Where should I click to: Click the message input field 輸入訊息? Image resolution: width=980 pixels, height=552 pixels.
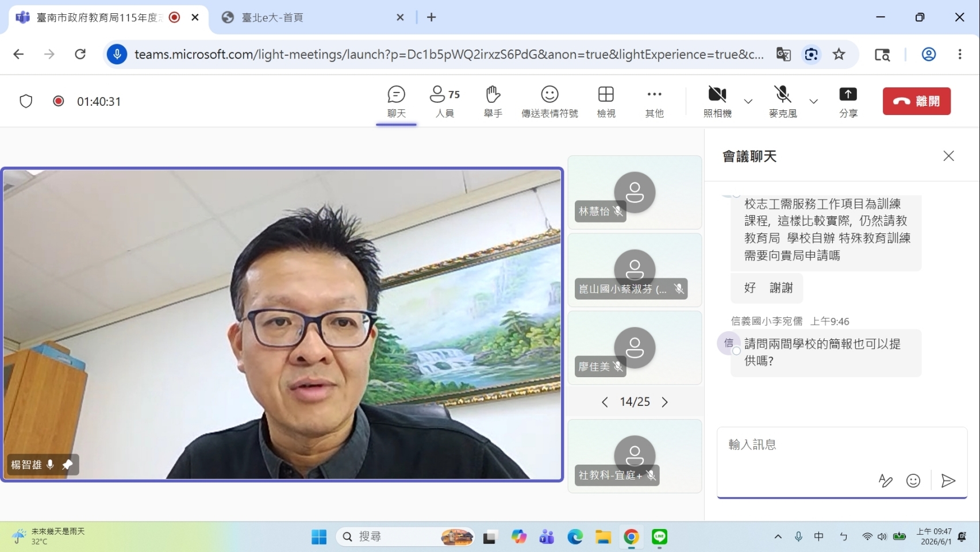click(x=841, y=444)
